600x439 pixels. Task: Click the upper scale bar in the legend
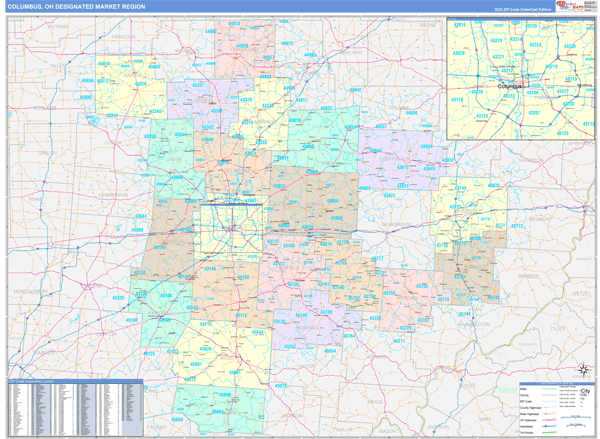pos(577,418)
